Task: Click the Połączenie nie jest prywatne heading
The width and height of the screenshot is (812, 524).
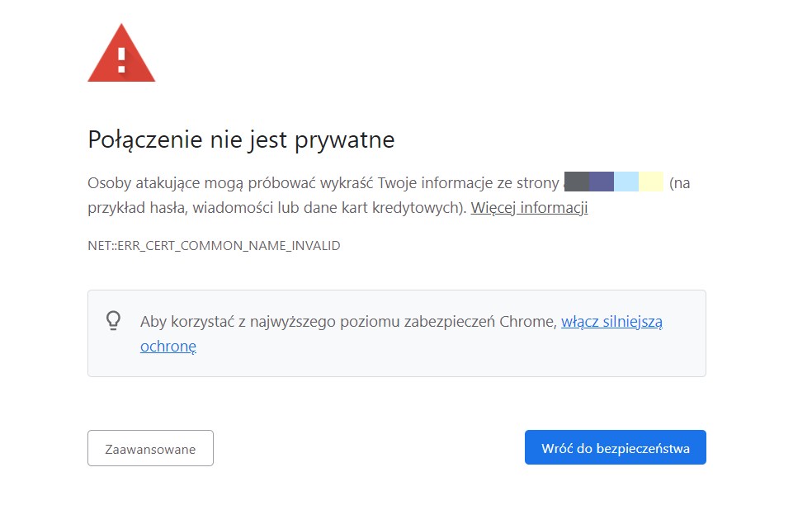Action: pos(241,139)
